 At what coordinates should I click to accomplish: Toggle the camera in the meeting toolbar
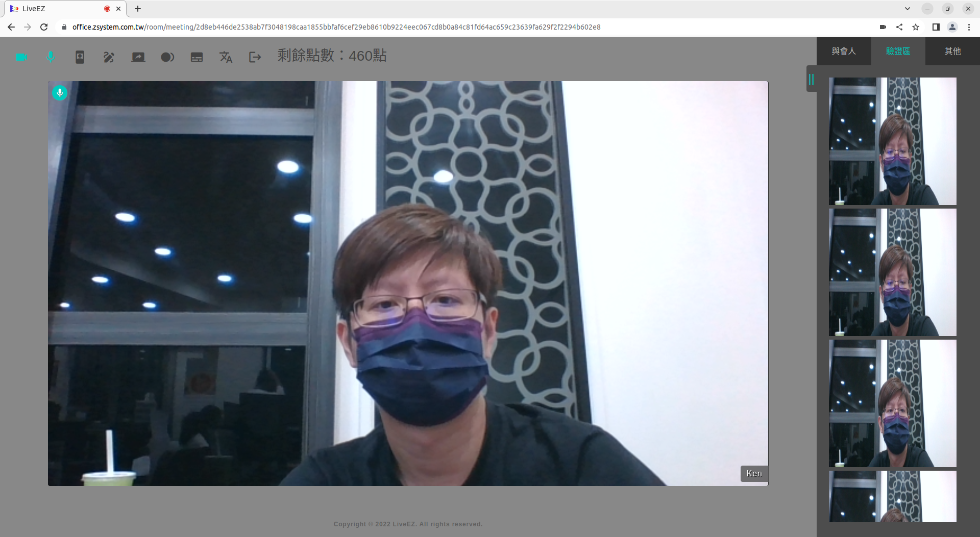[21, 57]
